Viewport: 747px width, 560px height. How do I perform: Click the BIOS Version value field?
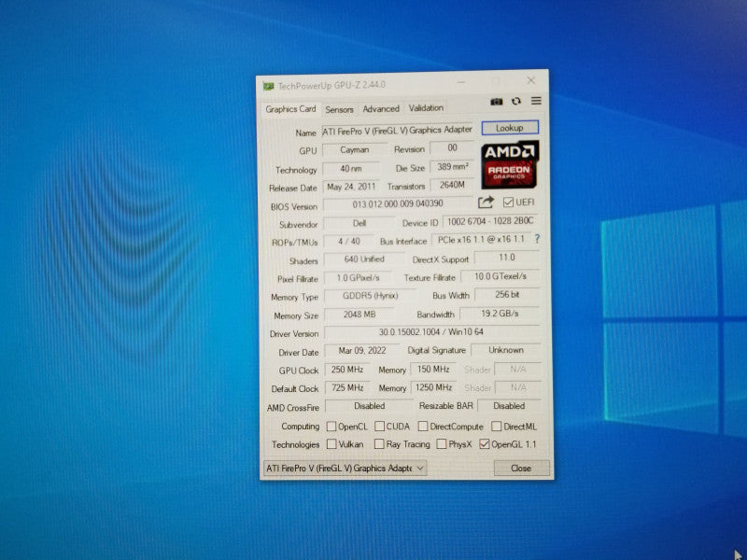click(x=398, y=203)
